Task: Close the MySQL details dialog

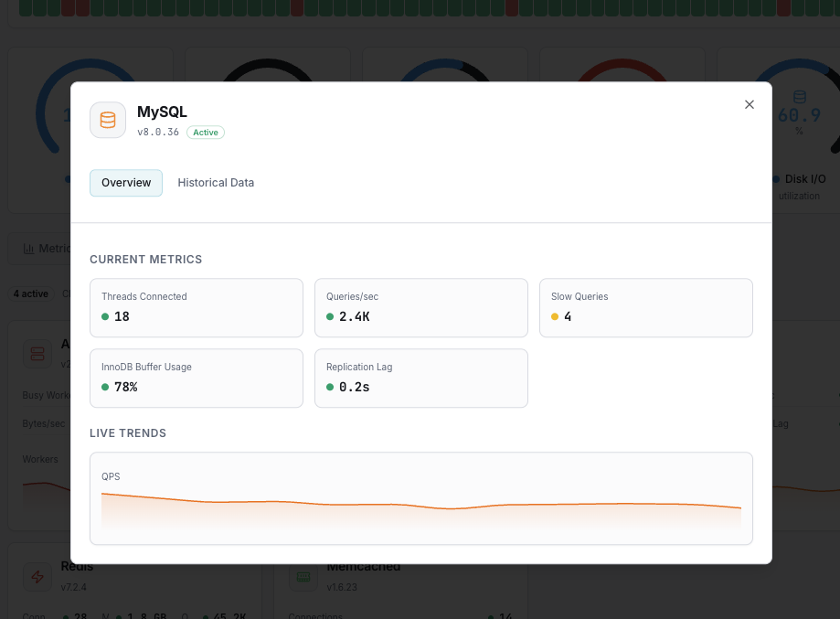Action: click(x=749, y=104)
